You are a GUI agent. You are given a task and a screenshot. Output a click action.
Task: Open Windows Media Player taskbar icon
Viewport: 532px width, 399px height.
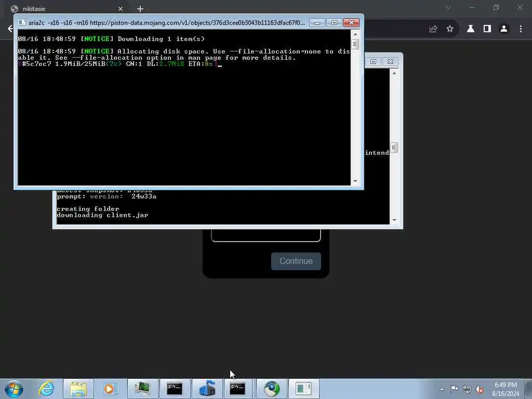pos(109,389)
